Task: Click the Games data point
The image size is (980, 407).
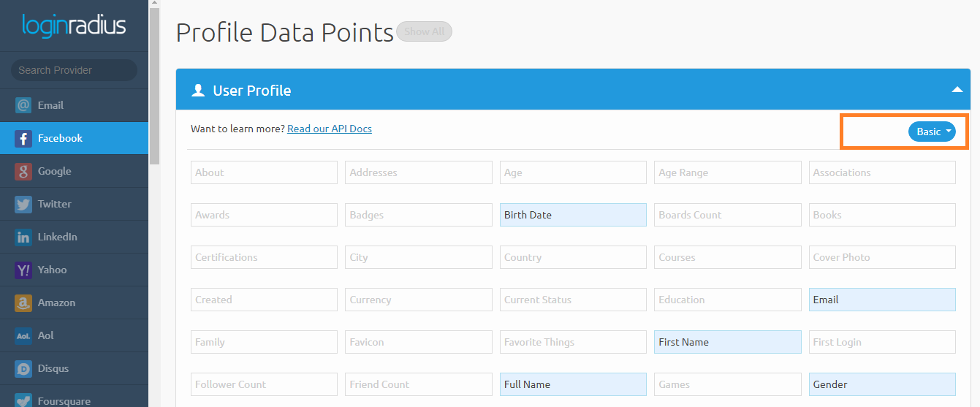Action: tap(728, 384)
